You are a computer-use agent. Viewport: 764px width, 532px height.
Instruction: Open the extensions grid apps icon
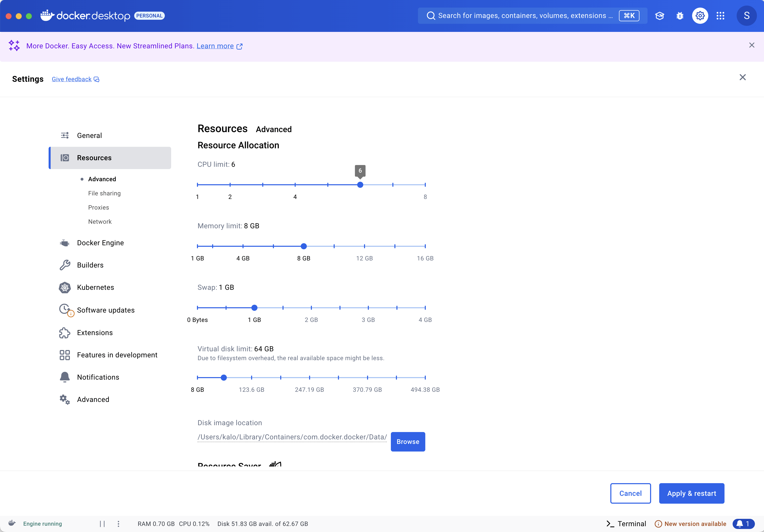tap(720, 16)
